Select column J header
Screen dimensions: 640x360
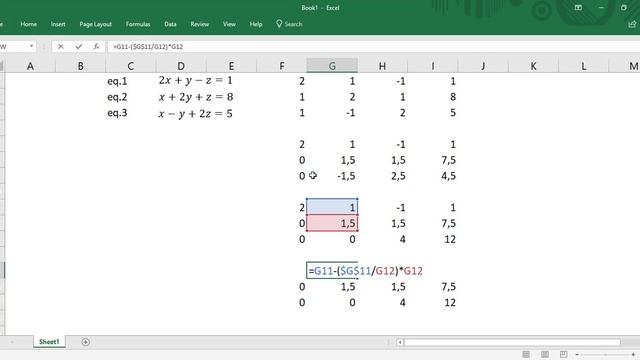coord(483,66)
